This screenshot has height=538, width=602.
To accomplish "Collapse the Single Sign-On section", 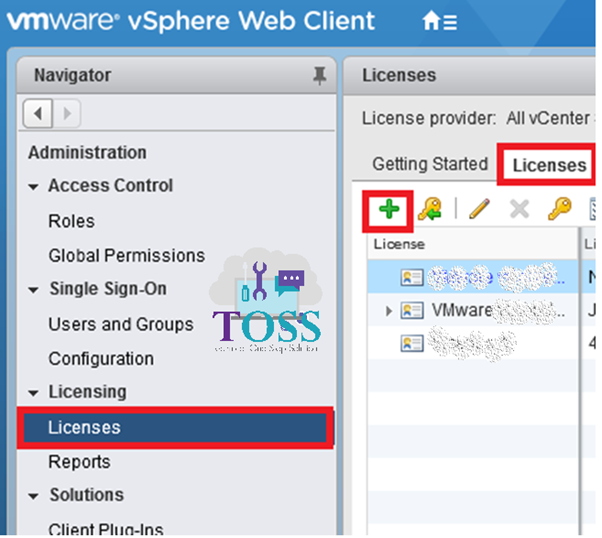I will point(33,290).
